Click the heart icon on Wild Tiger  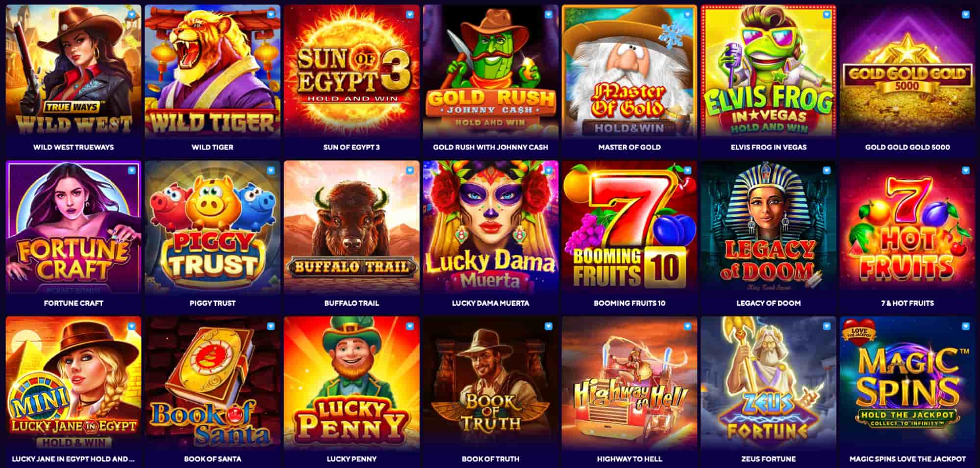[x=271, y=15]
